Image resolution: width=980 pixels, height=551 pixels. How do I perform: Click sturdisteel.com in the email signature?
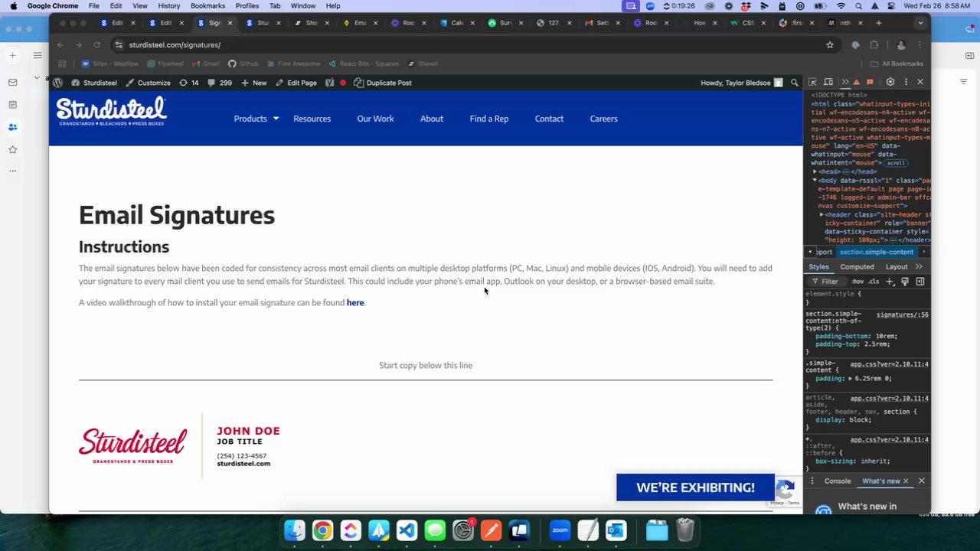pyautogui.click(x=243, y=464)
